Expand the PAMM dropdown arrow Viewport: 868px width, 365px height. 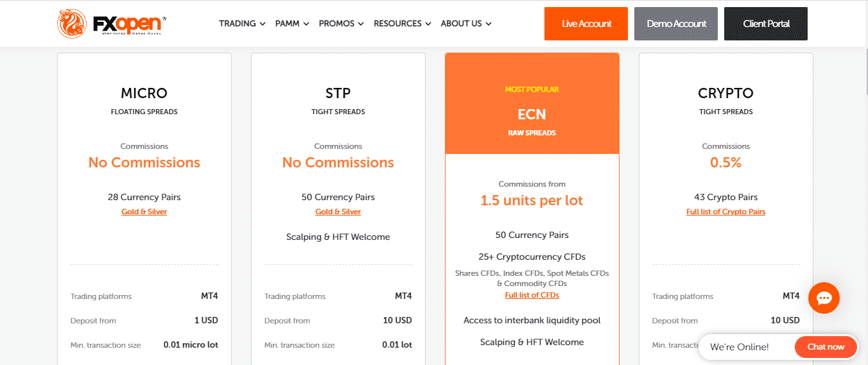[x=306, y=24]
